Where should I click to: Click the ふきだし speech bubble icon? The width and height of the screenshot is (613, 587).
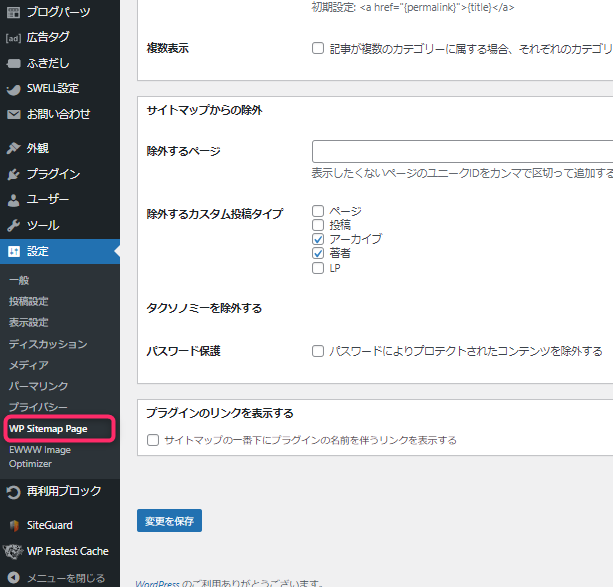(x=13, y=63)
